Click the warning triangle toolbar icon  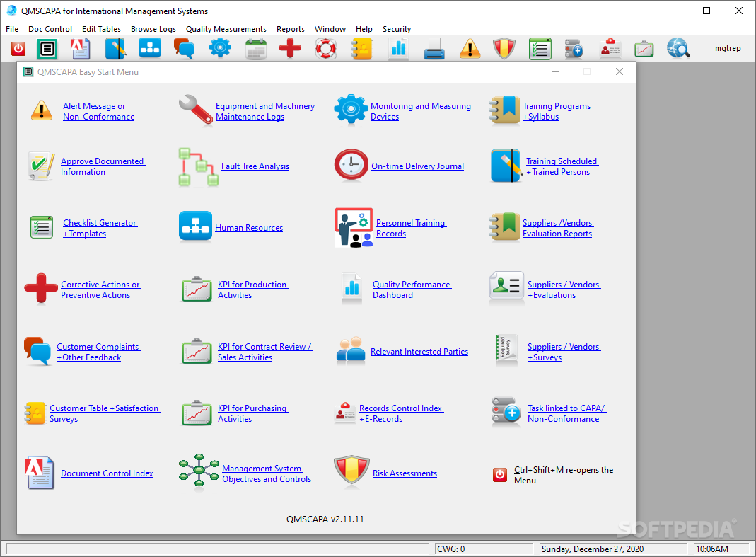(x=470, y=49)
